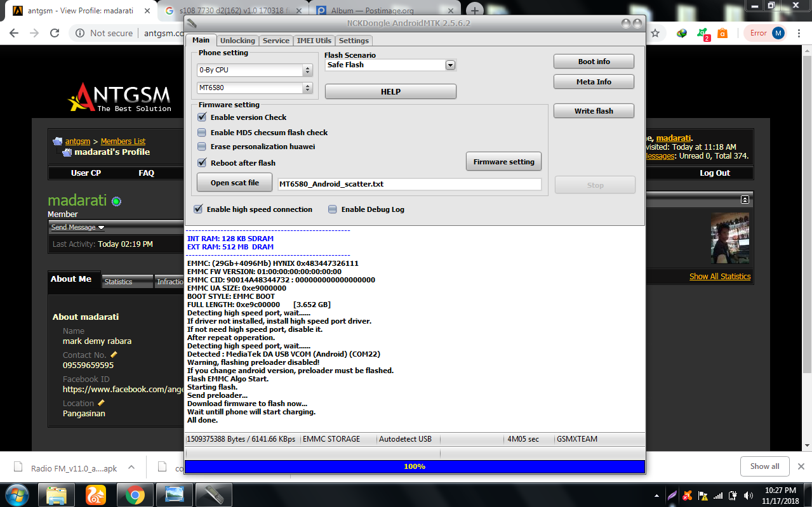The image size is (812, 507).
Task: Open Action Center flag icon
Action: pyautogui.click(x=703, y=496)
